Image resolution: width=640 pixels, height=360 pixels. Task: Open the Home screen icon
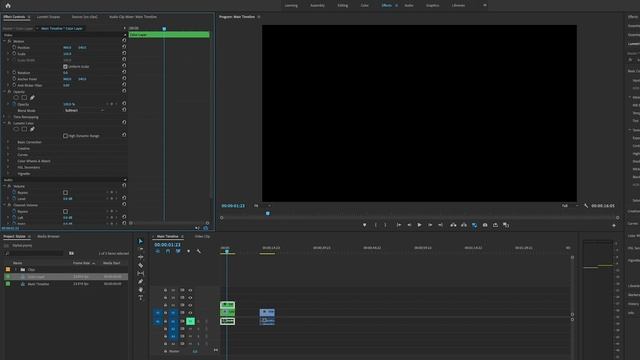click(8, 5)
